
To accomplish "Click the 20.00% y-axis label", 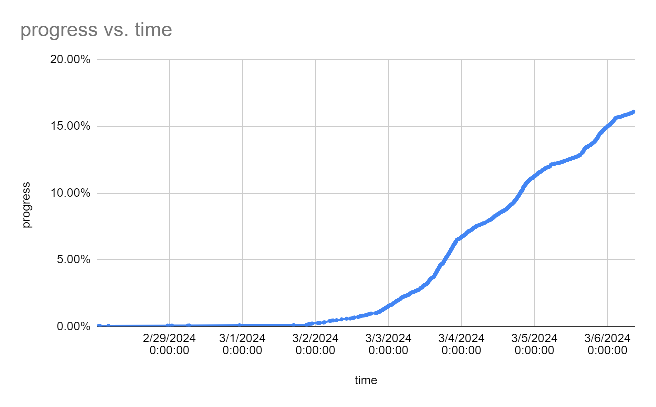I will [70, 59].
